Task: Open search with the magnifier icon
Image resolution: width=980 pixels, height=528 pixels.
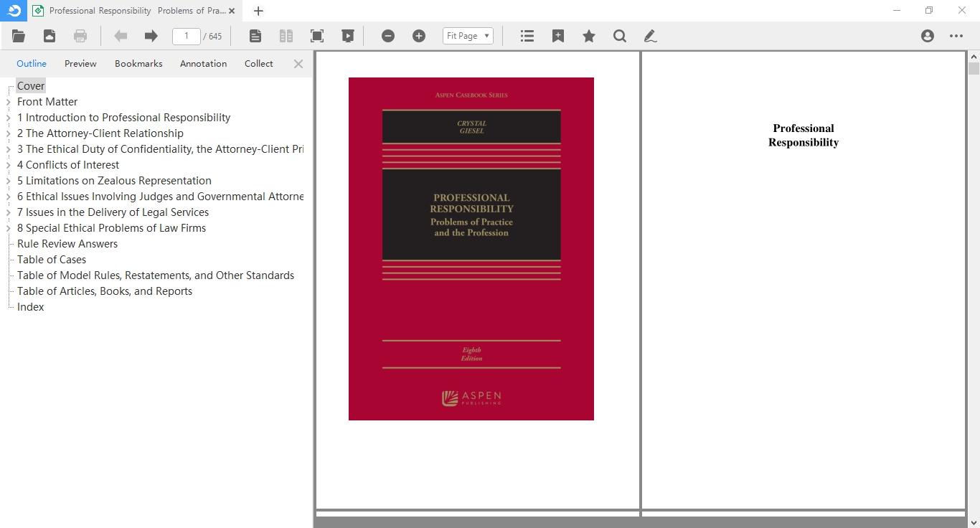Action: 620,36
